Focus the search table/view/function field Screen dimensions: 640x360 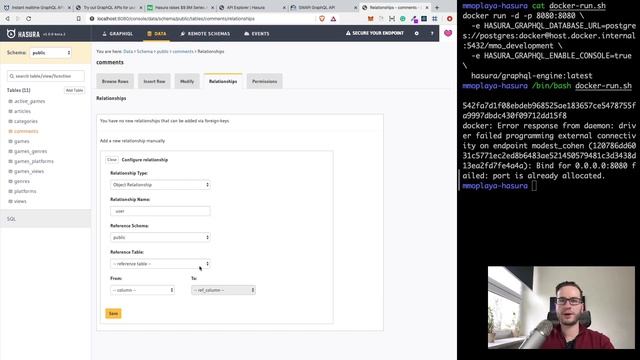pyautogui.click(x=46, y=76)
